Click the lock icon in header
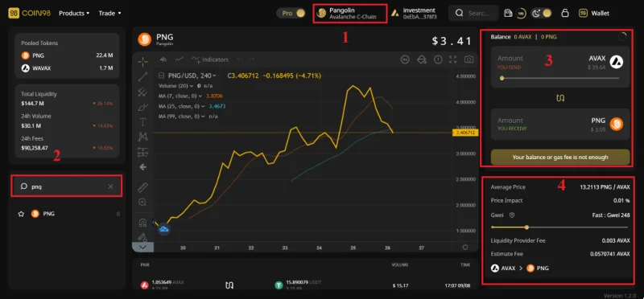644x299 pixels. (x=565, y=13)
